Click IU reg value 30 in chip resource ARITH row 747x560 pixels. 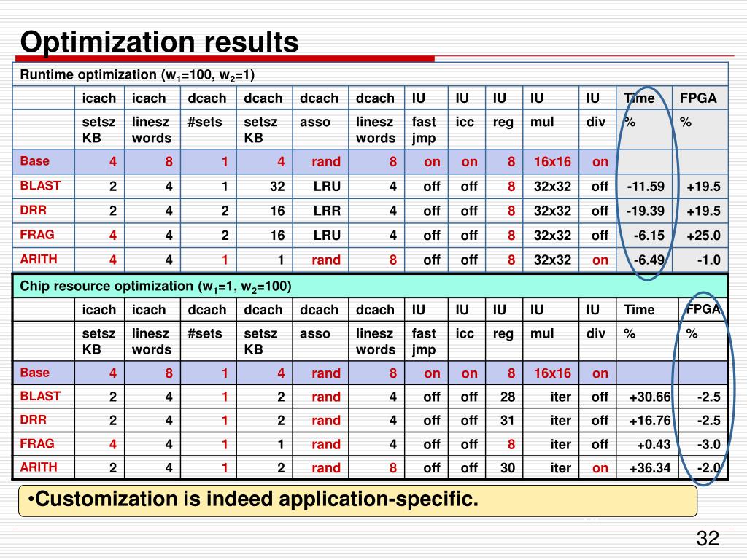tap(508, 468)
